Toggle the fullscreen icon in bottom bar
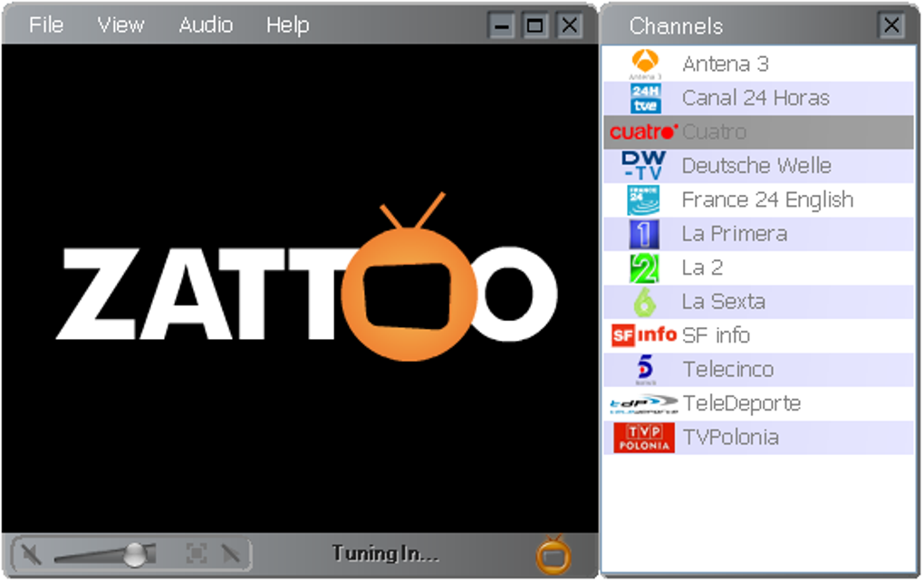The height and width of the screenshot is (582, 924). coord(197,554)
